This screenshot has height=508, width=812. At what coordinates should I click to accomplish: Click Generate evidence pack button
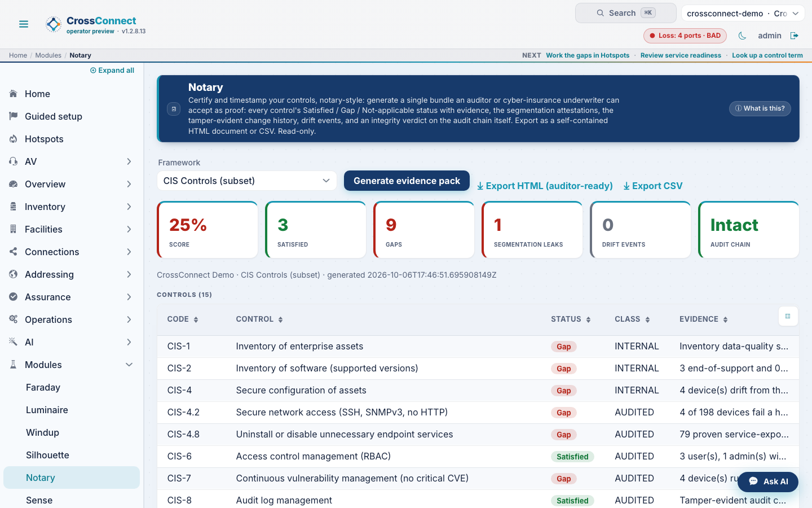pyautogui.click(x=407, y=181)
